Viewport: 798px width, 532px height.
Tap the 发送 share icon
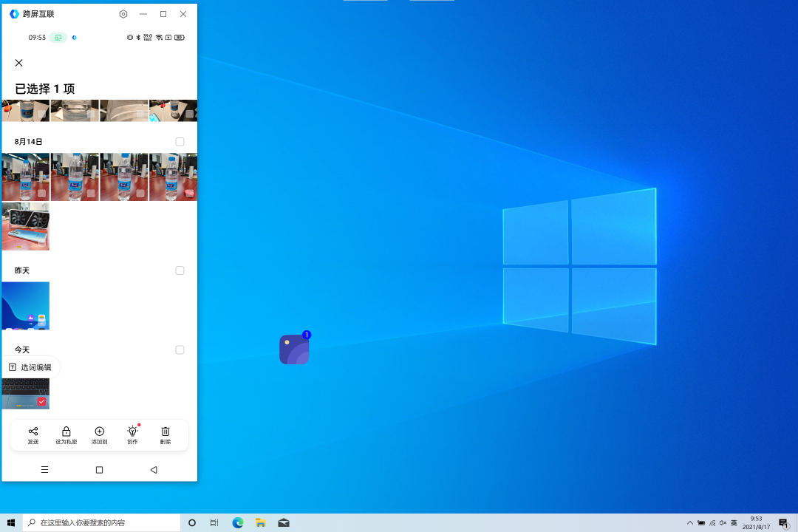click(x=33, y=432)
